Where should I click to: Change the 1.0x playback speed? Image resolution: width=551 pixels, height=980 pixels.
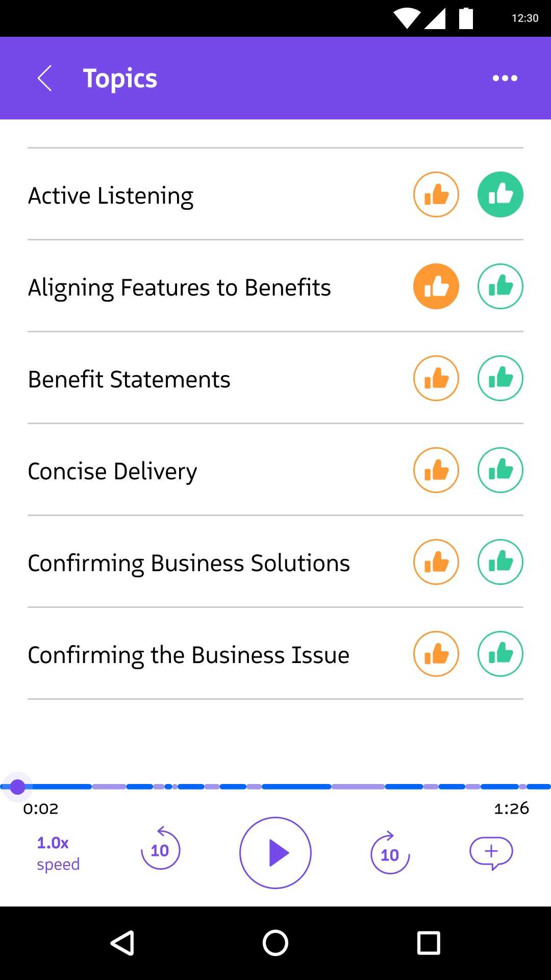58,853
